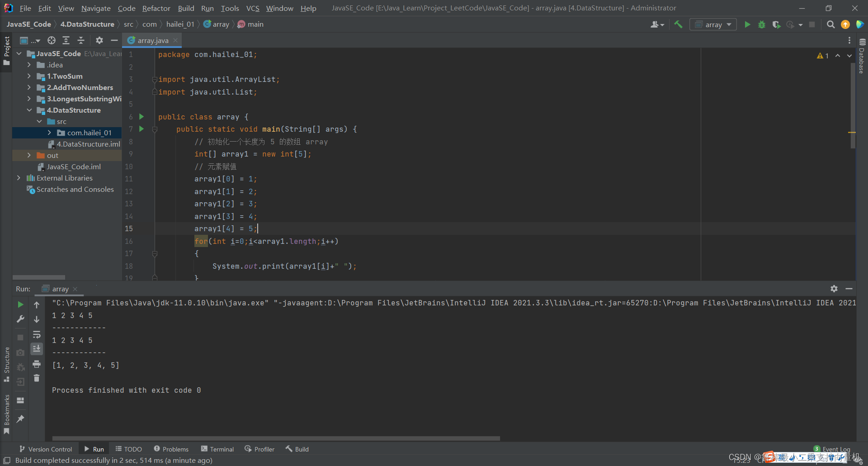
Task: Open Project panel settings gear
Action: click(99, 40)
